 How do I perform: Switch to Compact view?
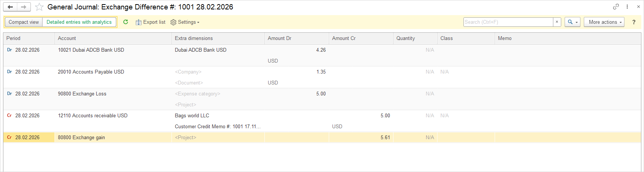coord(24,22)
